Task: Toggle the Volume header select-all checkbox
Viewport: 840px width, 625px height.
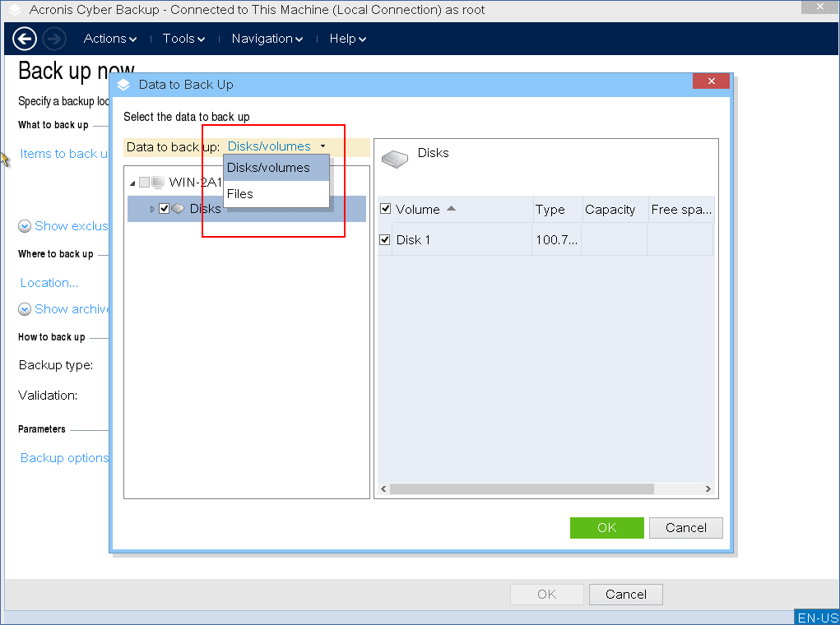Action: click(x=385, y=208)
